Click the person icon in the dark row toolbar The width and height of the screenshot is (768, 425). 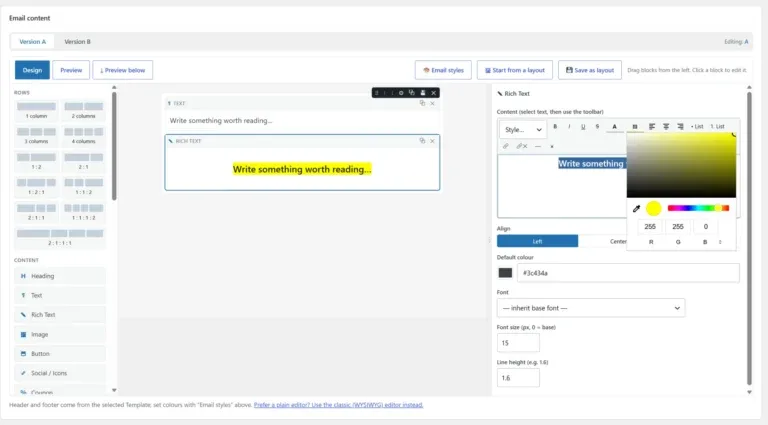(423, 93)
